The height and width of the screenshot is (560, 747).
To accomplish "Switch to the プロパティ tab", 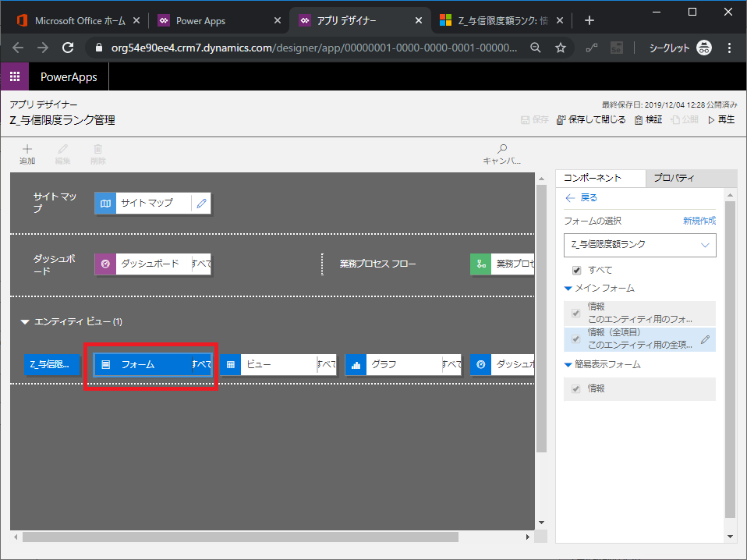I will 674,178.
